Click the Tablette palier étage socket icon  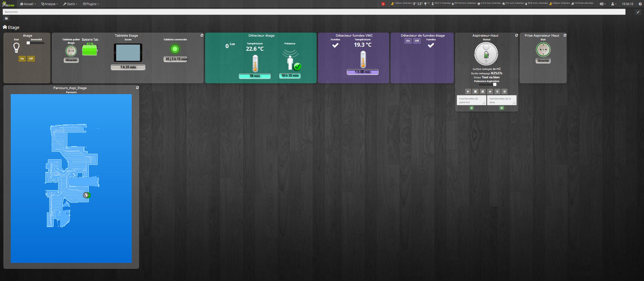71,51
